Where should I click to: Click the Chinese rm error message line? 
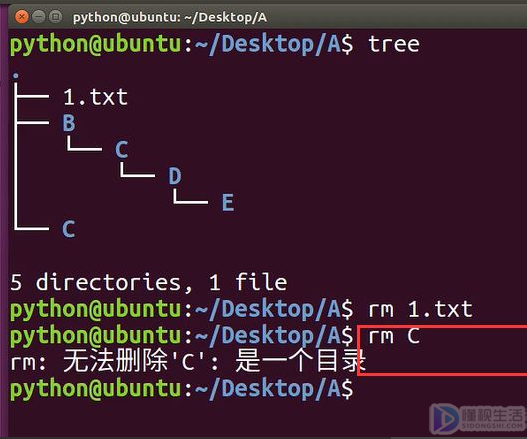[188, 361]
